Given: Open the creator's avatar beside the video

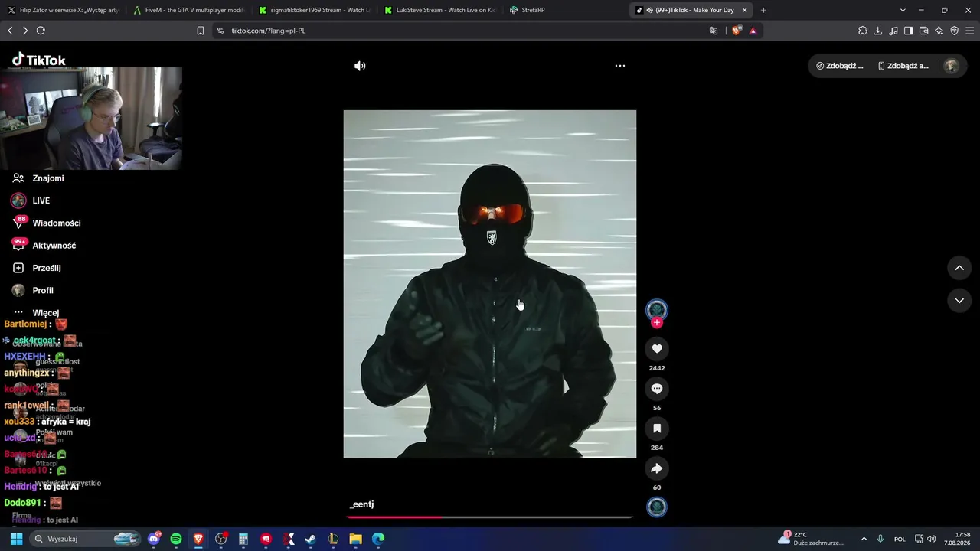Looking at the screenshot, I should tap(656, 309).
